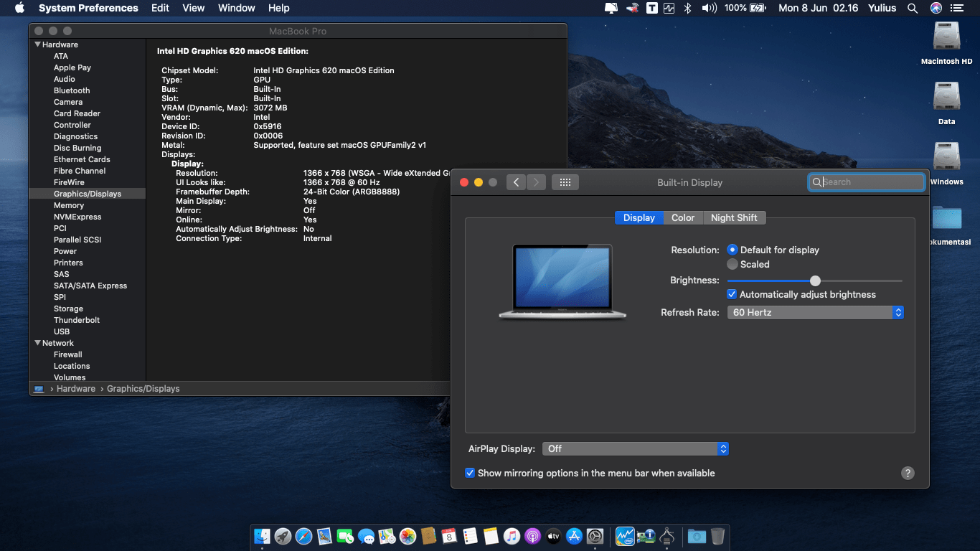
Task: Show all preferences grid button
Action: point(565,182)
